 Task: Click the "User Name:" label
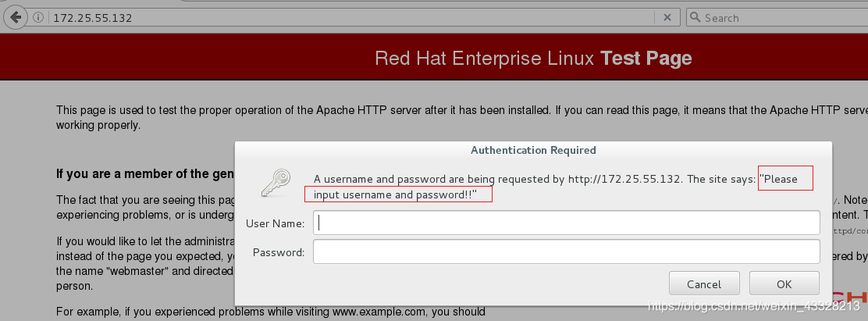click(x=275, y=223)
